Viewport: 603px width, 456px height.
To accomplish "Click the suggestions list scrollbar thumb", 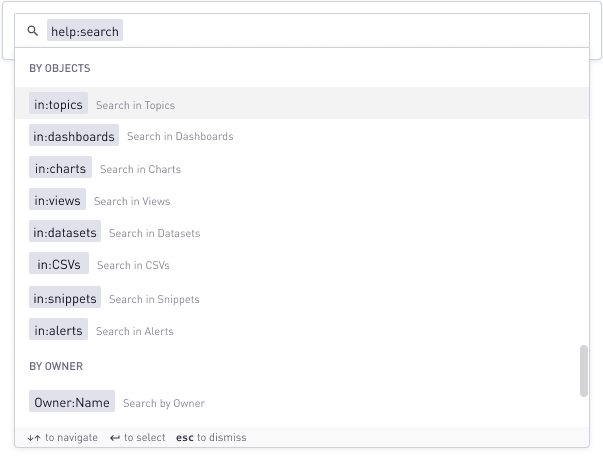I will tap(584, 371).
